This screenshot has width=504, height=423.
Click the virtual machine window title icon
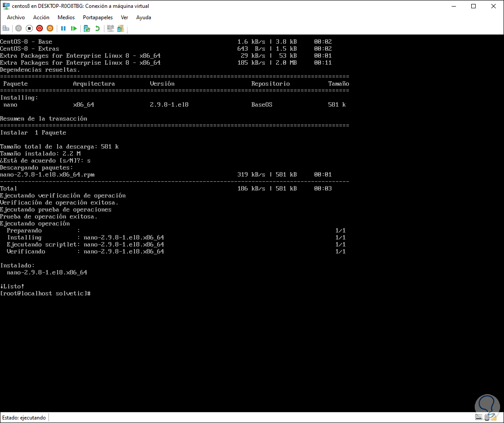(x=6, y=6)
